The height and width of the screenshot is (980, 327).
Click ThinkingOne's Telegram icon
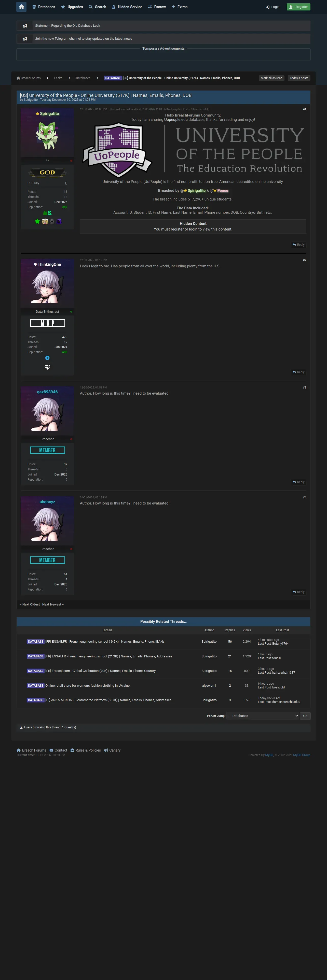pos(47,358)
